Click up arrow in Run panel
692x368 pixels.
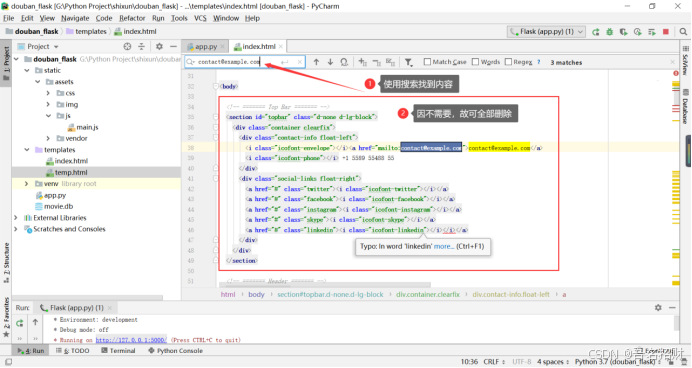click(35, 323)
